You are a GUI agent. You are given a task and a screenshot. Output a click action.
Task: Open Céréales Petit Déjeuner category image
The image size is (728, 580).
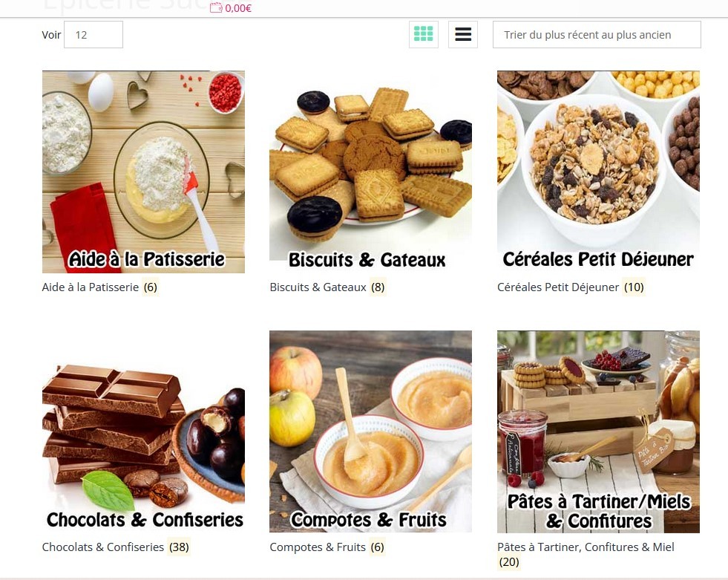pyautogui.click(x=598, y=172)
